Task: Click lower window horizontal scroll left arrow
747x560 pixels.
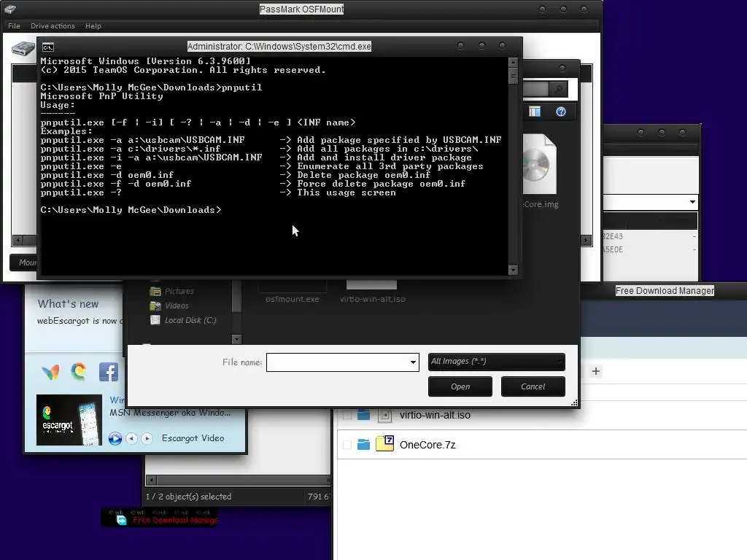Action: pos(151,480)
